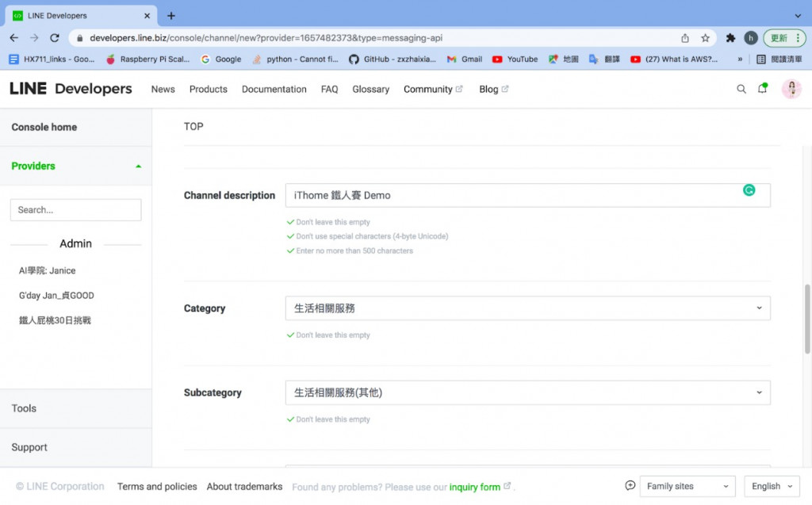812x505 pixels.
Task: Select provider AI學院: Janice
Action: (x=47, y=270)
